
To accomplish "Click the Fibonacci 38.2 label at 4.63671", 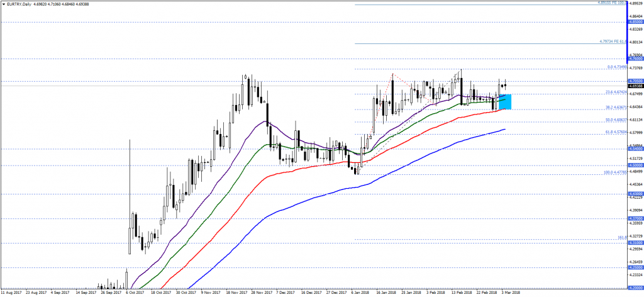I will pyautogui.click(x=616, y=107).
